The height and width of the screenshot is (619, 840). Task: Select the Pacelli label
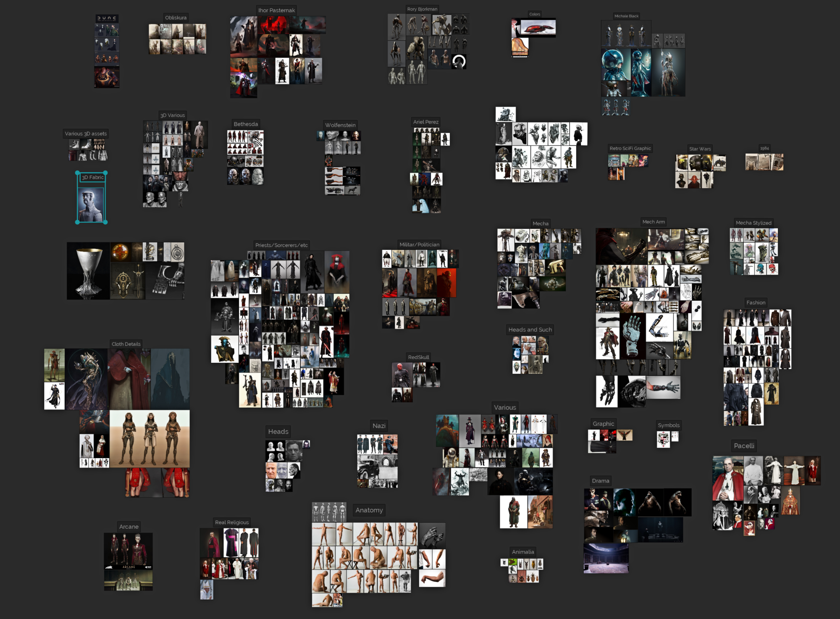(744, 446)
